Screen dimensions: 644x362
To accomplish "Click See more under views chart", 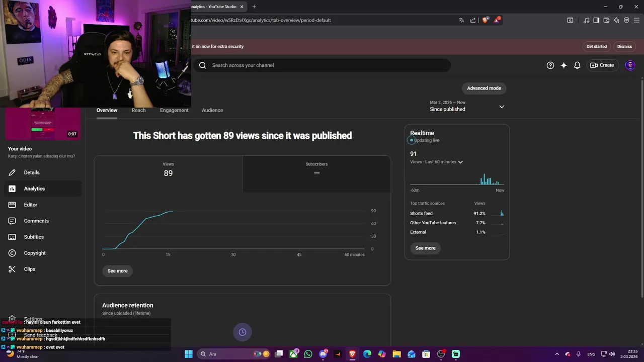I will click(118, 271).
